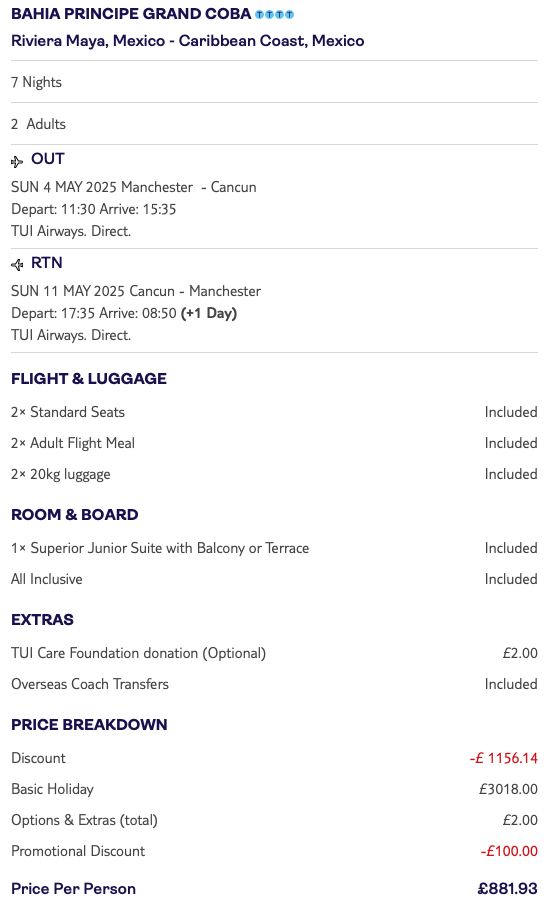Click the Promotional Discount -£100.00 value
The image size is (549, 902).
(509, 851)
